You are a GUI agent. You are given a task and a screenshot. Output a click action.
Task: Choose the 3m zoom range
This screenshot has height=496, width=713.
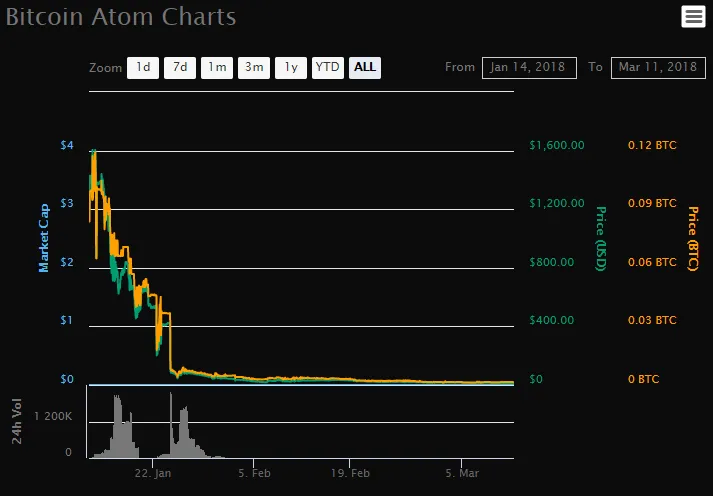tap(254, 68)
